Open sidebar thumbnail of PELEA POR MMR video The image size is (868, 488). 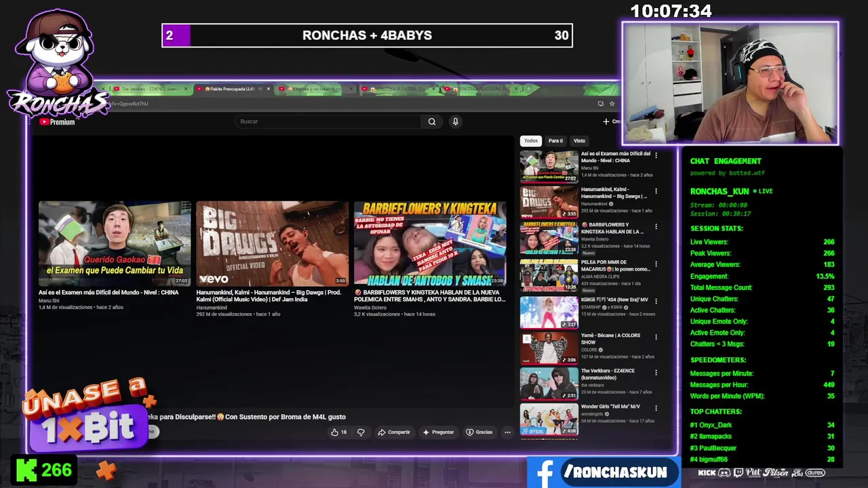[549, 275]
